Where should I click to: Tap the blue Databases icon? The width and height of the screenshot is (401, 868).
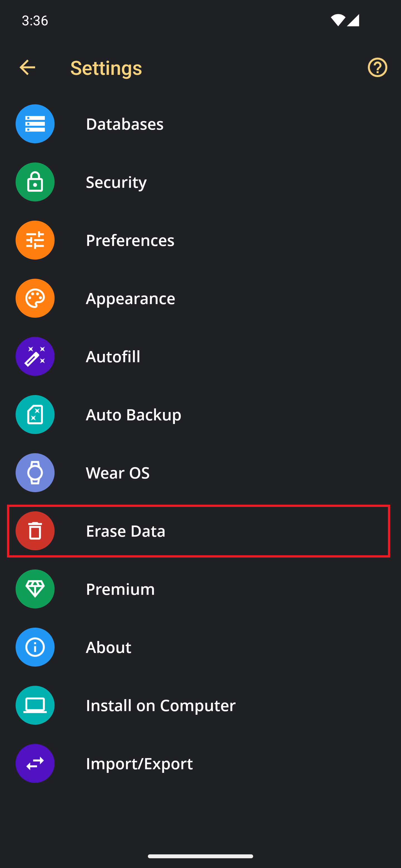click(35, 124)
